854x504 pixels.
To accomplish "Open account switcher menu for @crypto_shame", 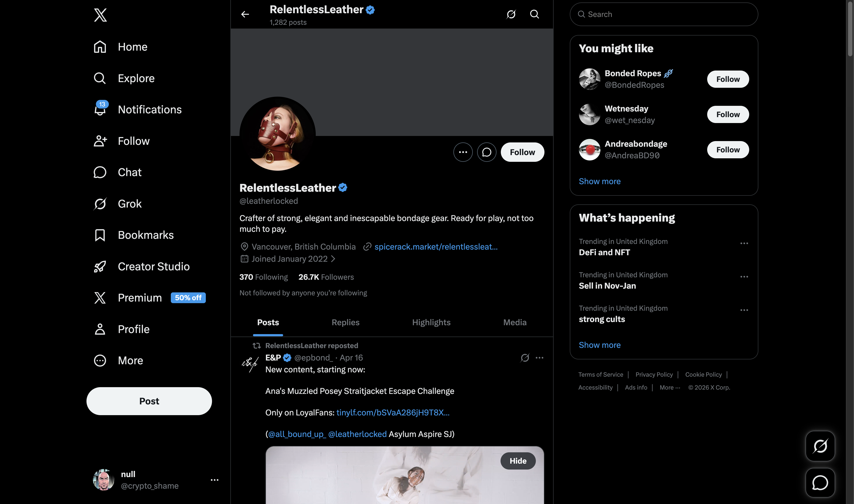I will (214, 480).
